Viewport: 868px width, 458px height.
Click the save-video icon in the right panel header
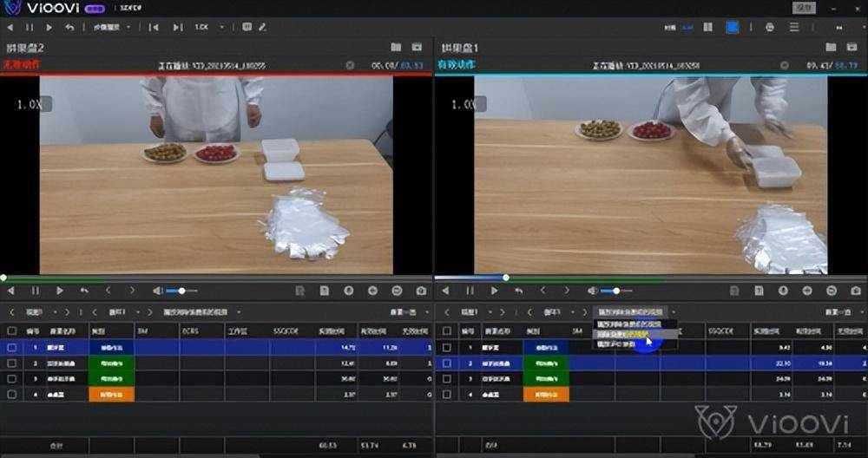(852, 47)
